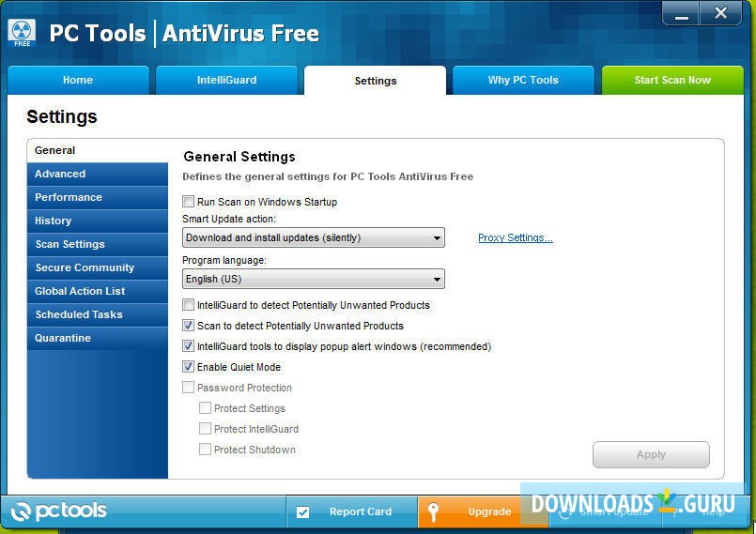
Task: Click the General Settings heading text
Action: point(239,157)
